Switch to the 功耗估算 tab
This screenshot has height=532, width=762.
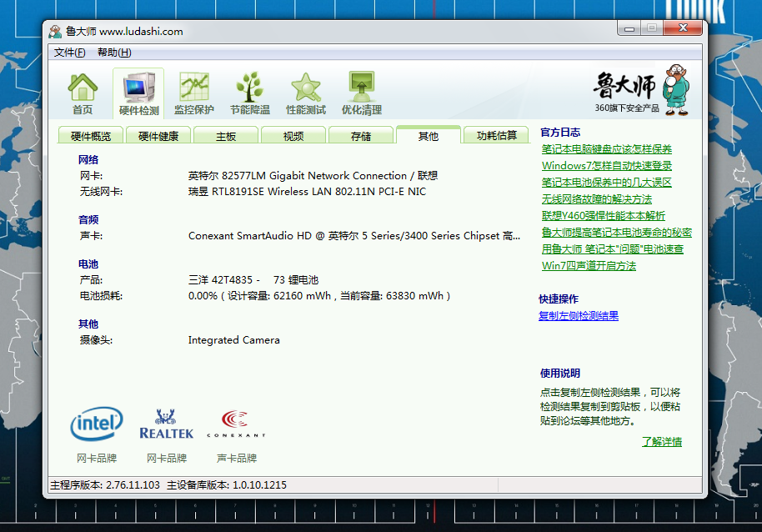click(496, 136)
